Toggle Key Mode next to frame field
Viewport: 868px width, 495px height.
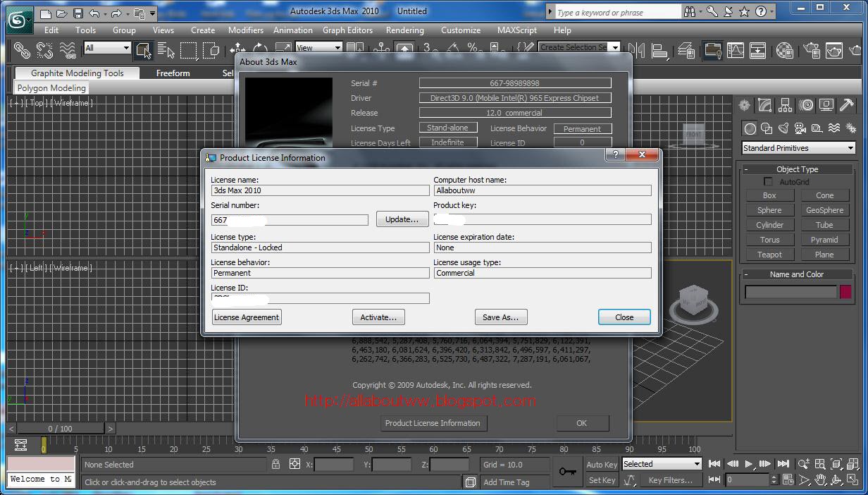[x=714, y=479]
